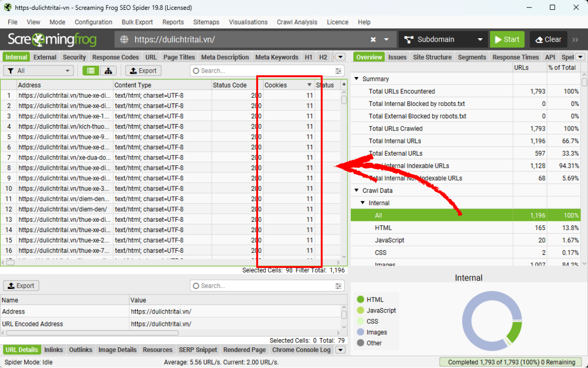Screen dimensions: 588x368
Task: Open search settings icon in URL Details panel
Action: tap(338, 286)
